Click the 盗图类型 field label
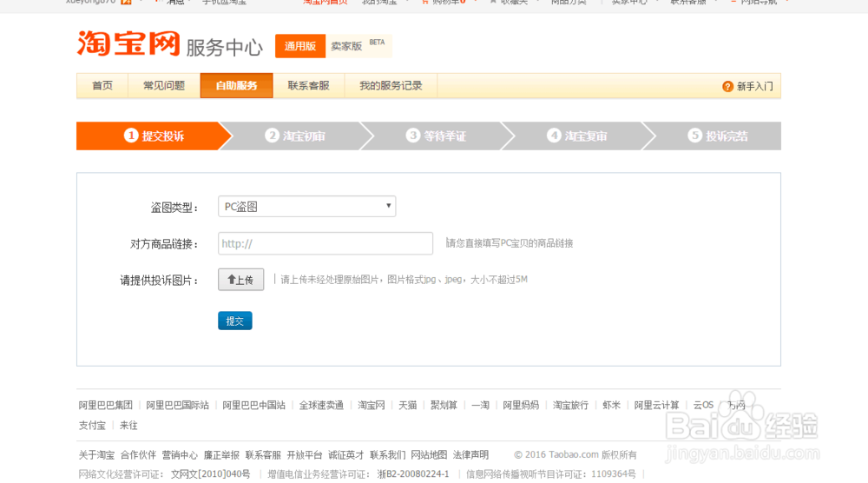Viewport: 868px width, 483px height. (174, 208)
